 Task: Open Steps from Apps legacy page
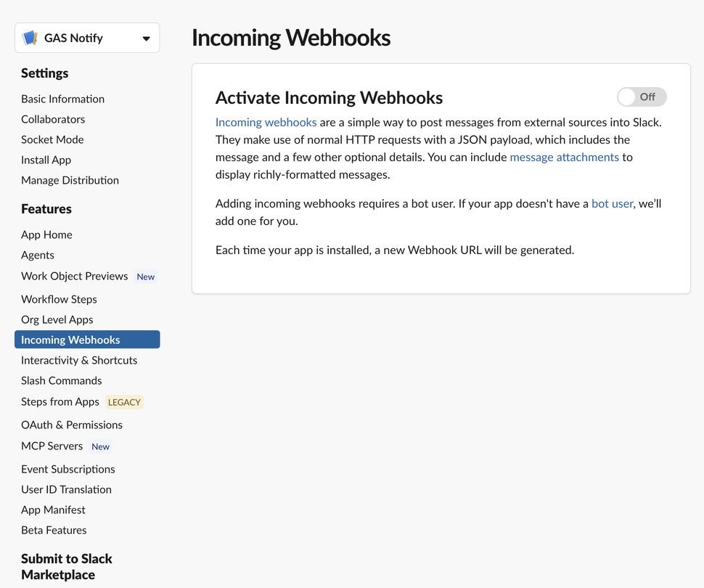[x=60, y=401]
